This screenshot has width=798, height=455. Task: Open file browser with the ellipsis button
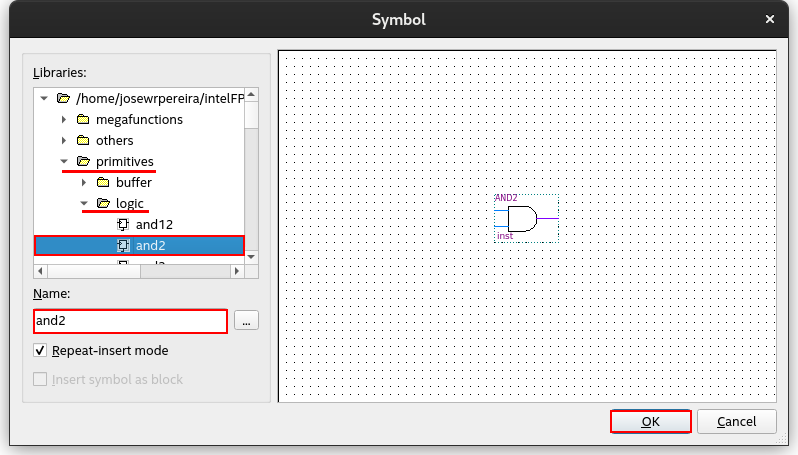tap(246, 321)
